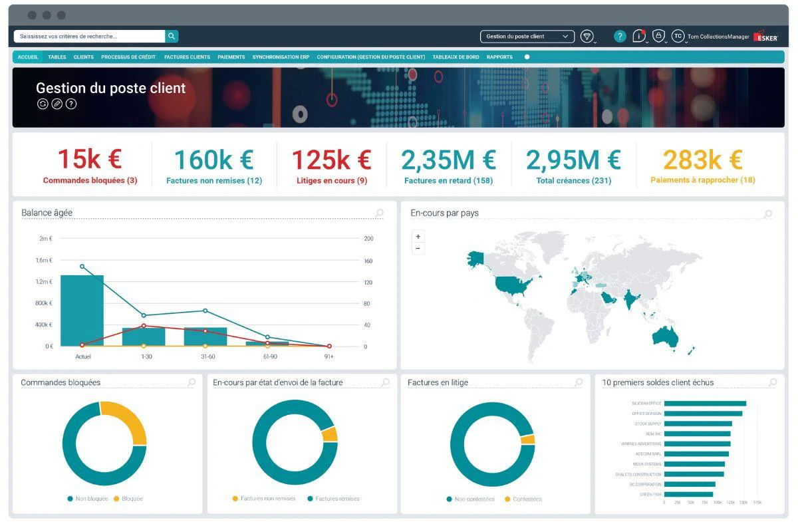This screenshot has width=798, height=532.
Task: Click Australia on the map
Action: point(665,336)
